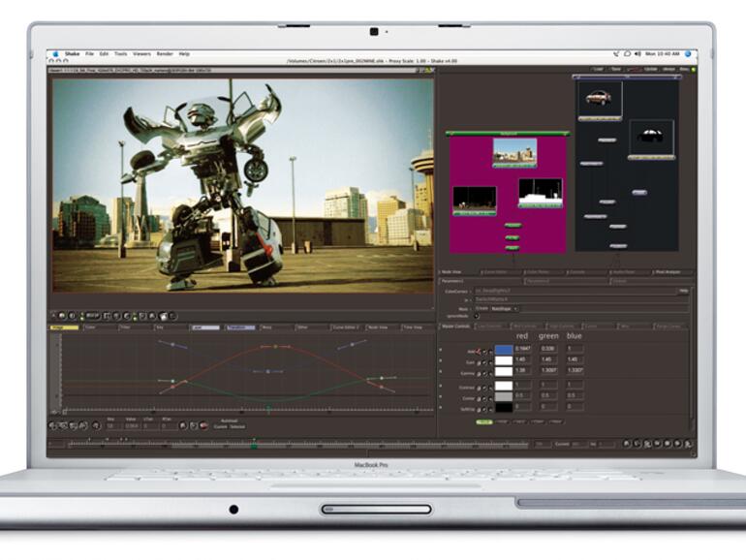Viewport: 746px width, 560px height.
Task: Click the Add red value field
Action: point(523,349)
